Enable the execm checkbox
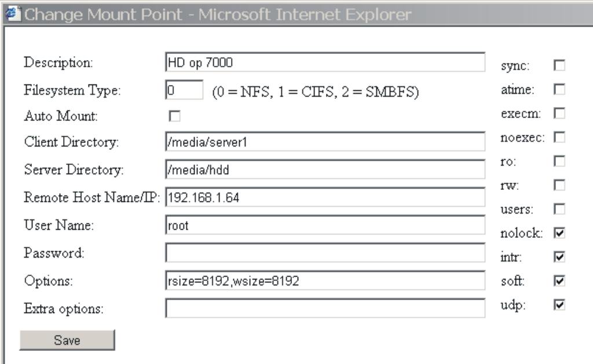Image resolution: width=593 pixels, height=364 pixels. 559,113
